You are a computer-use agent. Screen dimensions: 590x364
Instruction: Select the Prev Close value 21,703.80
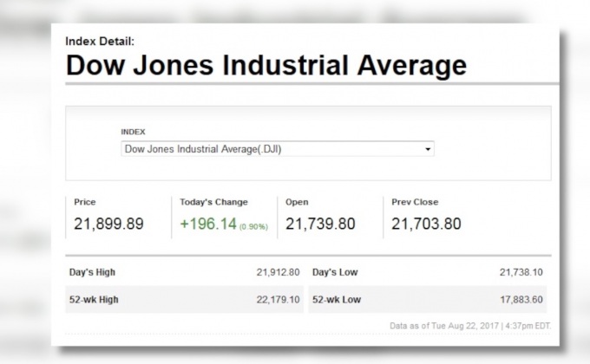coord(426,224)
